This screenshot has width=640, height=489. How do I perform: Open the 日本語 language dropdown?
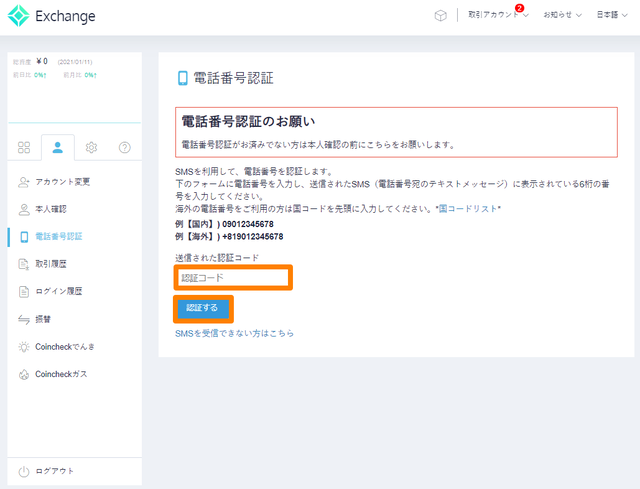(x=611, y=15)
